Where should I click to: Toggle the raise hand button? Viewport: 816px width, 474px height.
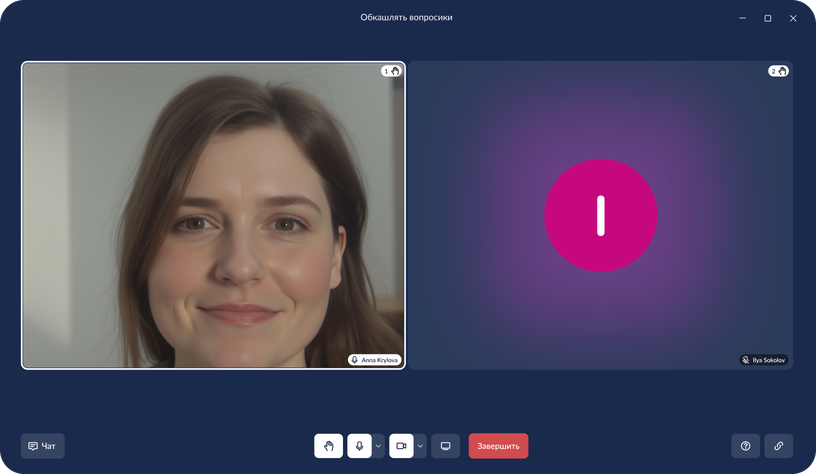pyautogui.click(x=328, y=446)
